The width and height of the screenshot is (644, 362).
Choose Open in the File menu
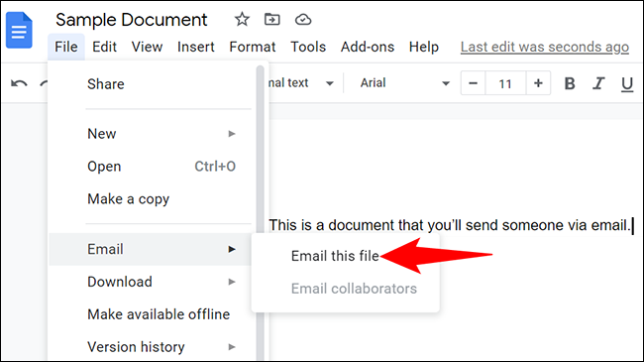coord(150,167)
